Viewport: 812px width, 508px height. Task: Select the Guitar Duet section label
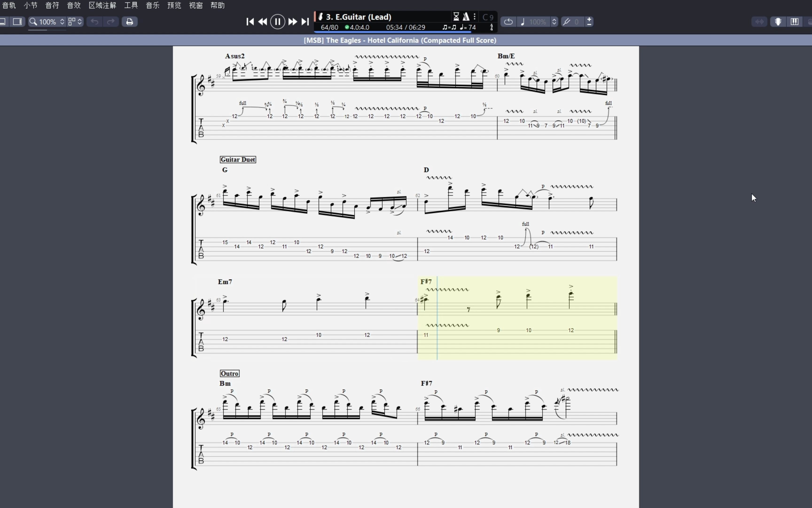(238, 160)
